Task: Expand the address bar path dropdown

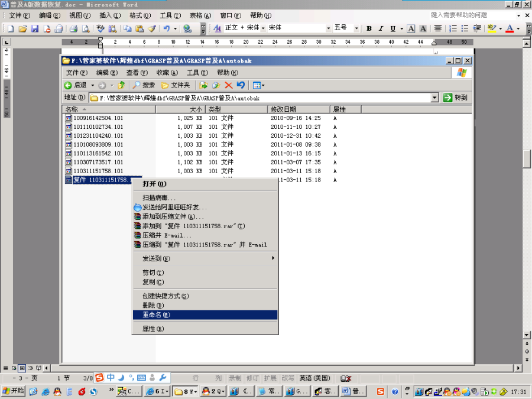Action: tap(434, 98)
